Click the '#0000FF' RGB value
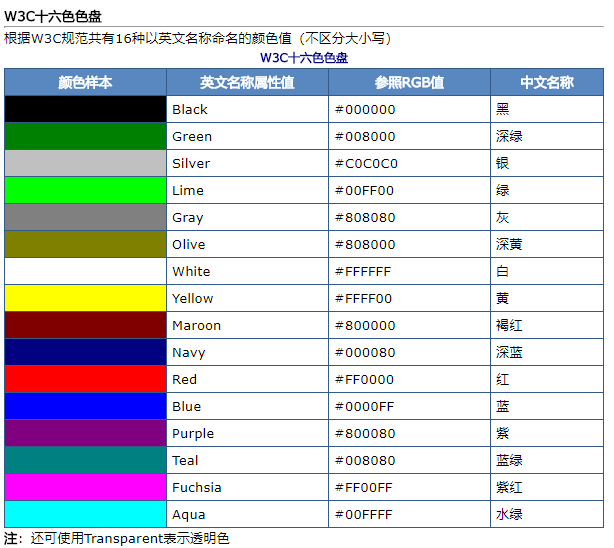Screen dimensions: 614x548 click(365, 407)
